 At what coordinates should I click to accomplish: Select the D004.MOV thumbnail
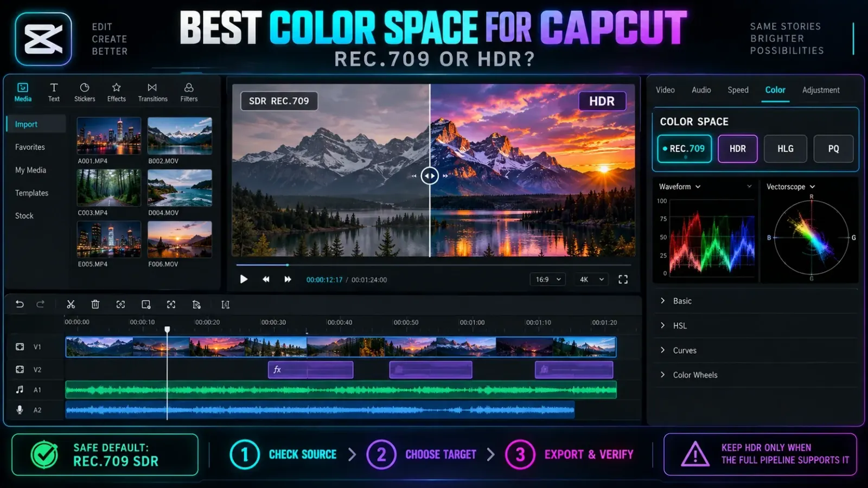[x=180, y=188]
